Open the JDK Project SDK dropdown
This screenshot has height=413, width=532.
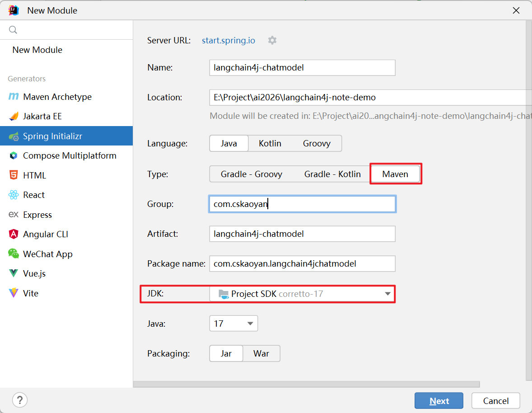pos(302,294)
